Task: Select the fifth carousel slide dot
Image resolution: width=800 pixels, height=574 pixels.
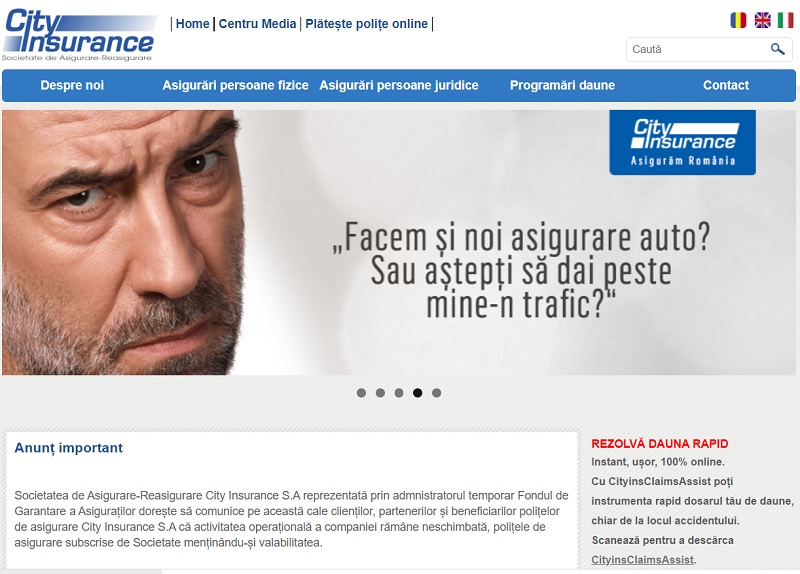Action: point(436,393)
